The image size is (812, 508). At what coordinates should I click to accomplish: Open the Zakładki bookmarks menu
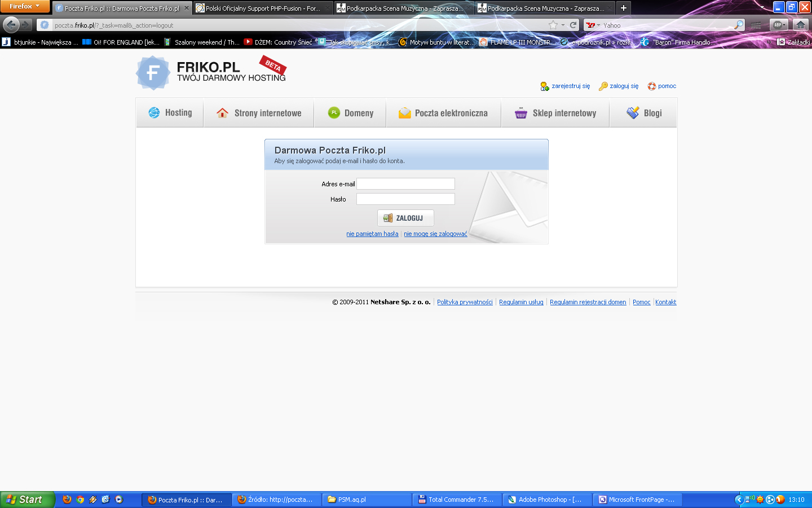pyautogui.click(x=793, y=42)
